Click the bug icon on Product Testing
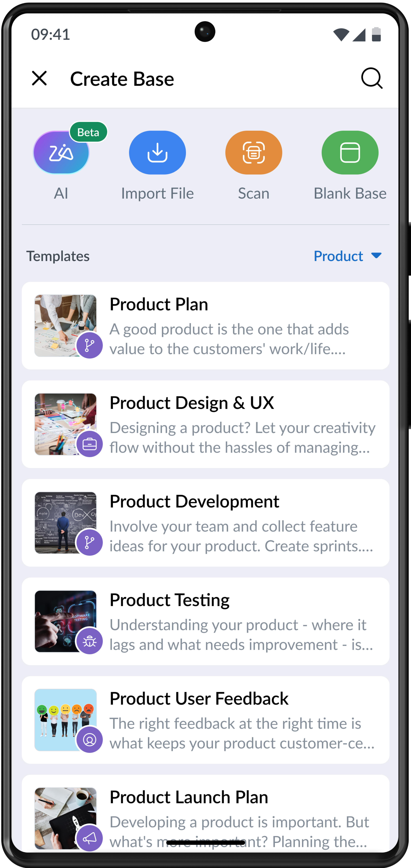 pyautogui.click(x=90, y=641)
